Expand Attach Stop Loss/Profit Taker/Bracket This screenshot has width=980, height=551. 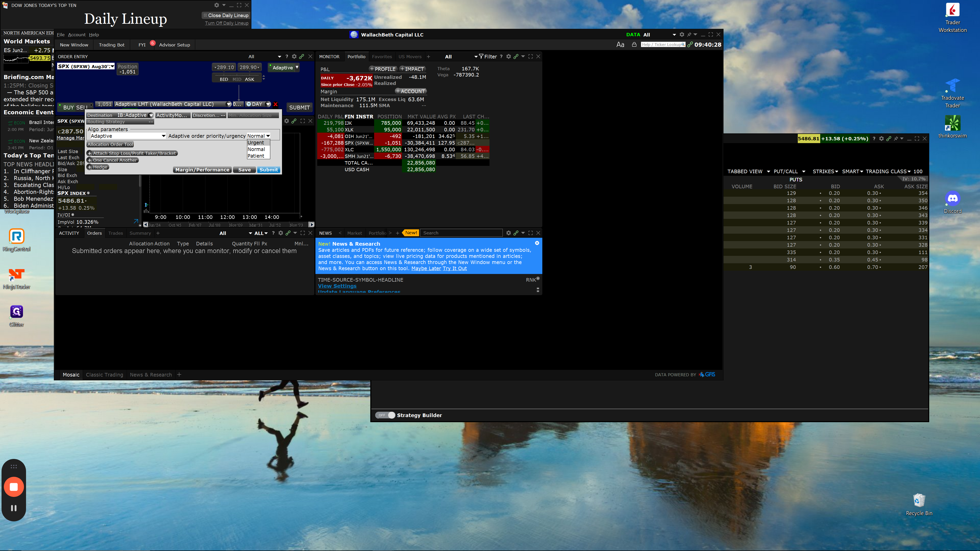tap(132, 153)
